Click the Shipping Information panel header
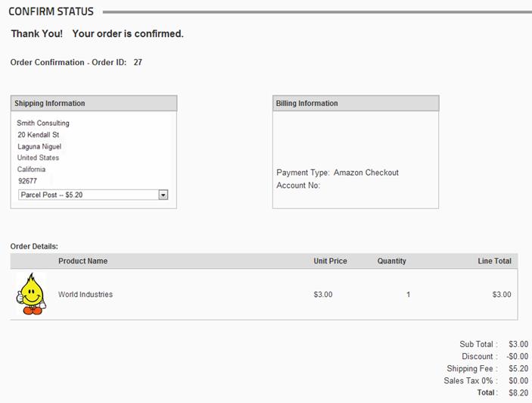532x403 pixels. coord(94,103)
